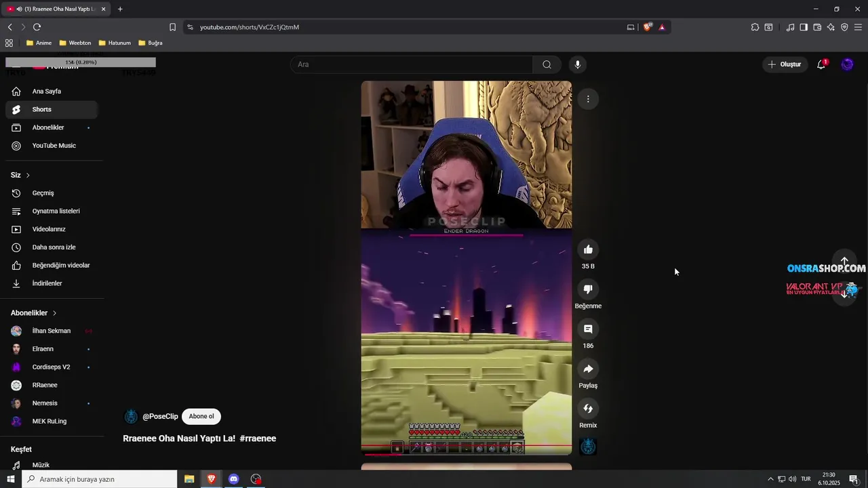
Task: Open MEK RuLing channel
Action: click(x=52, y=421)
